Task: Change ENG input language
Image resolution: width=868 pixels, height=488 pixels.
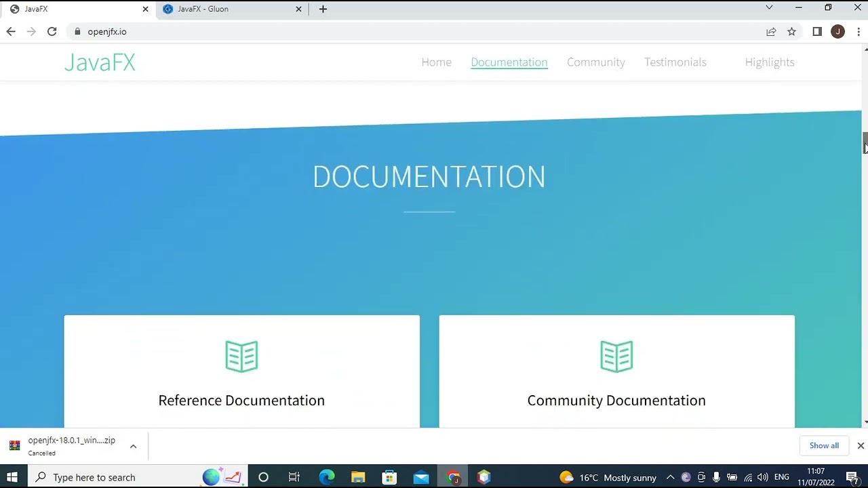Action: click(781, 477)
